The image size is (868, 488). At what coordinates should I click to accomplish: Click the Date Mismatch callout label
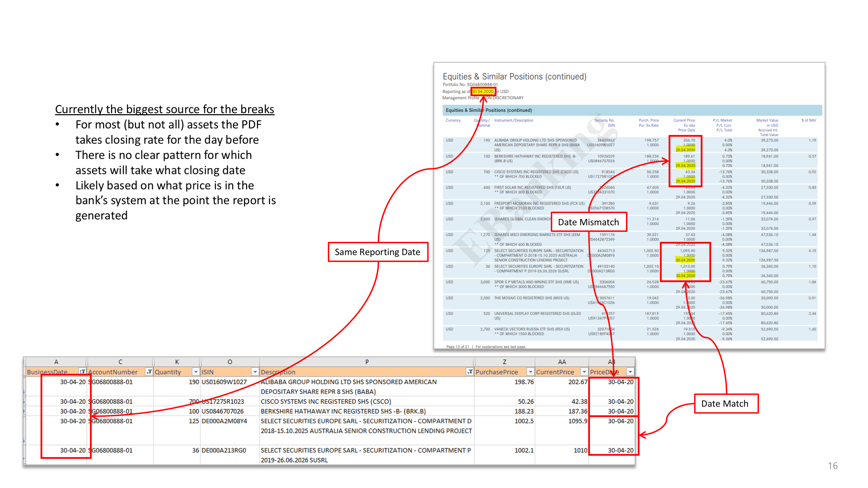[589, 222]
